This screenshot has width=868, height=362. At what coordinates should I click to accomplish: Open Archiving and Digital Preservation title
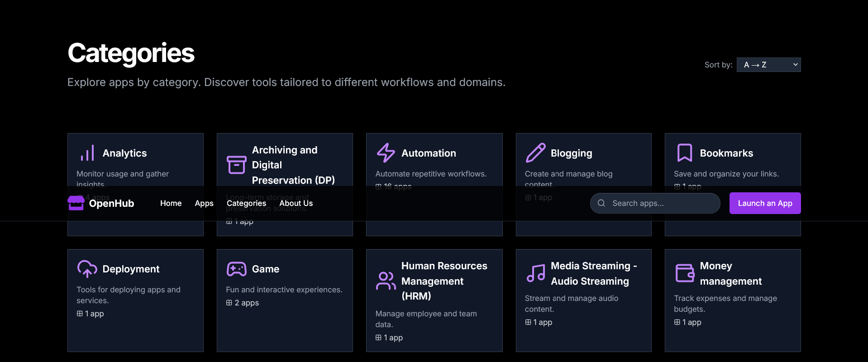293,165
